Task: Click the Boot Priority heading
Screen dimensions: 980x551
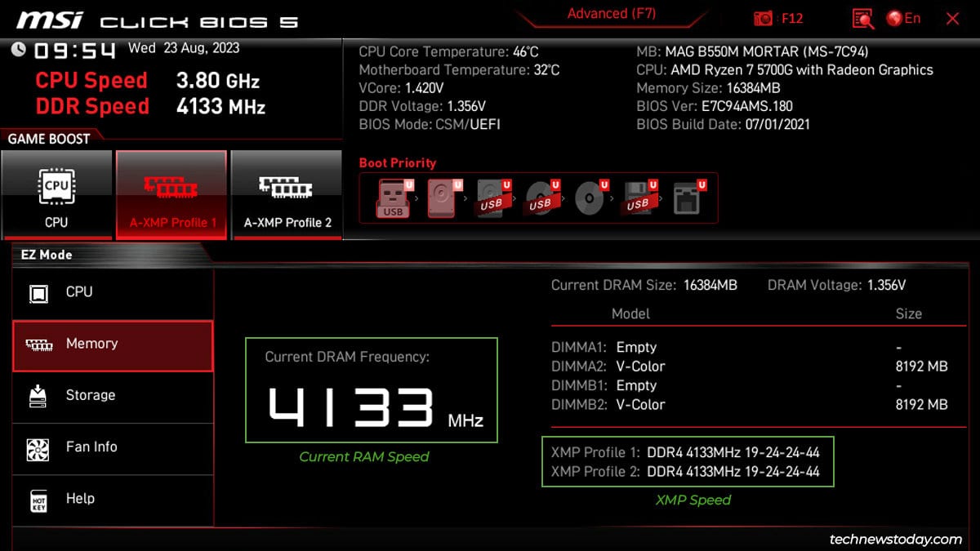Action: [x=398, y=163]
